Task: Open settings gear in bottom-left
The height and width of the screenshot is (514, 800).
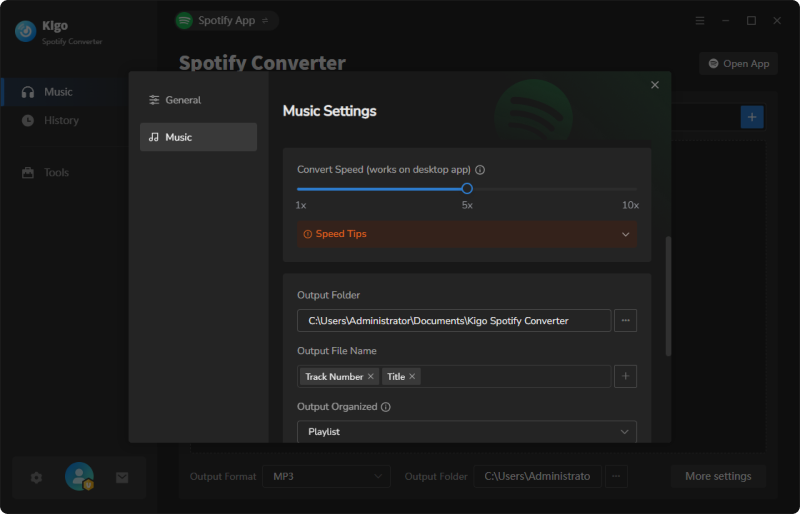Action: (36, 478)
